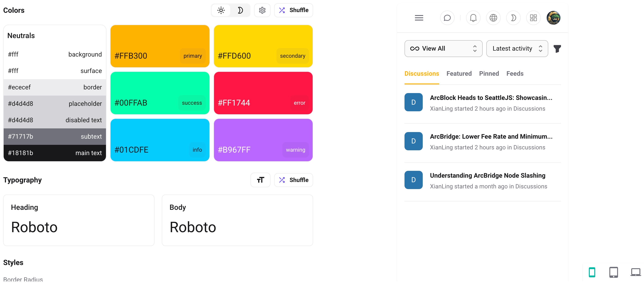Switch to the Featured tab

(459, 74)
